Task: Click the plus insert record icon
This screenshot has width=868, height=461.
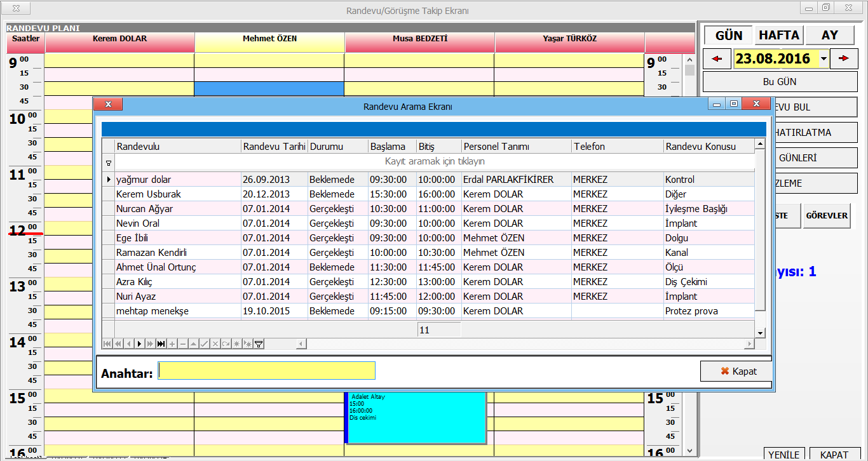Action: 172,344
